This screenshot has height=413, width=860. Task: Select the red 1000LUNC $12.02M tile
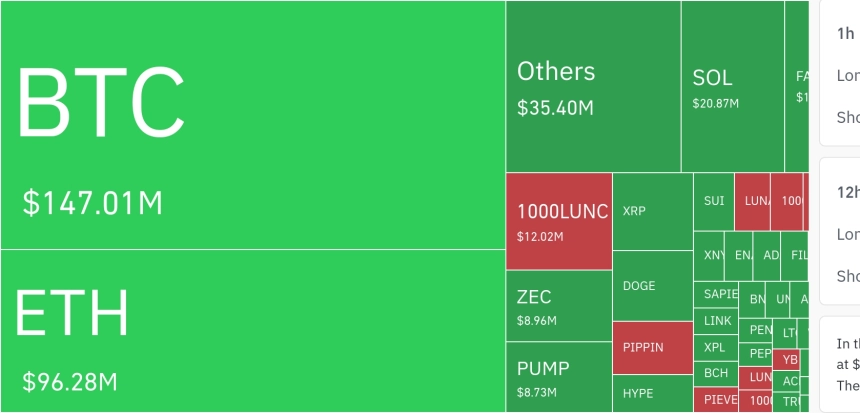click(x=558, y=221)
